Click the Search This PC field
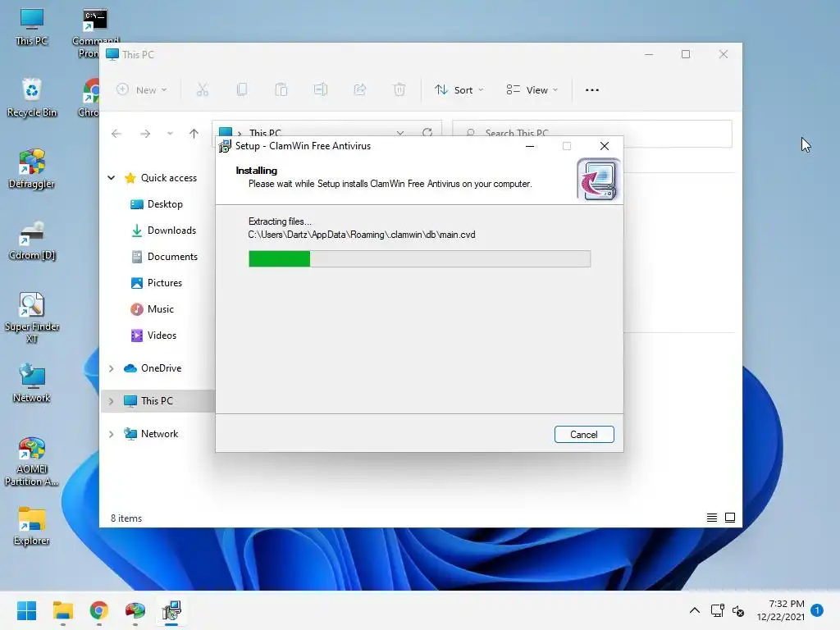840x630 pixels. point(592,133)
